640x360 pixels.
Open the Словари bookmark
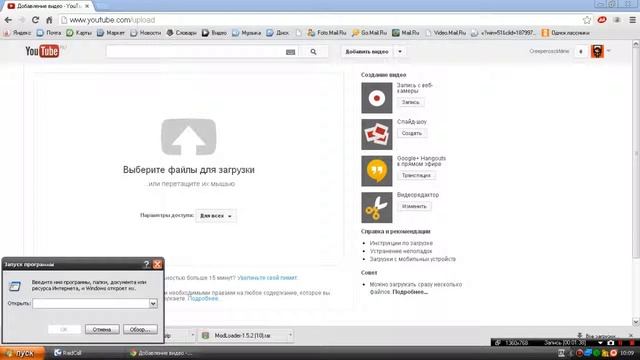click(182, 33)
